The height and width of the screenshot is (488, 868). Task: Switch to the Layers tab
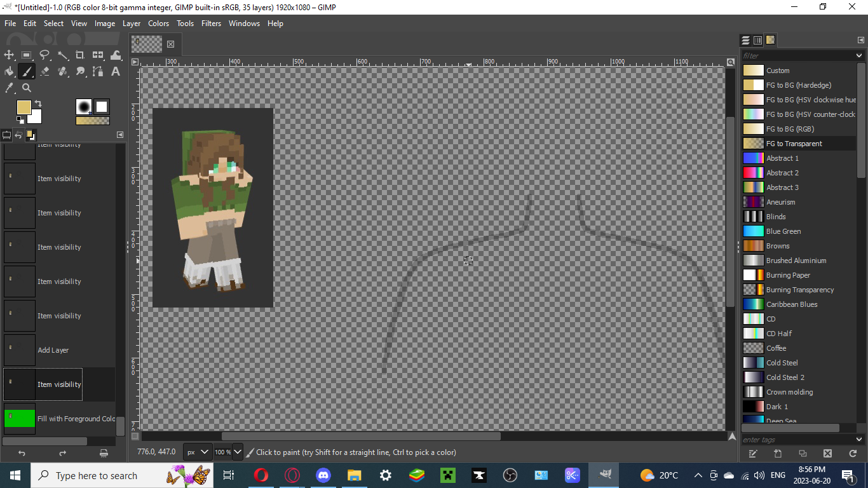coord(746,40)
